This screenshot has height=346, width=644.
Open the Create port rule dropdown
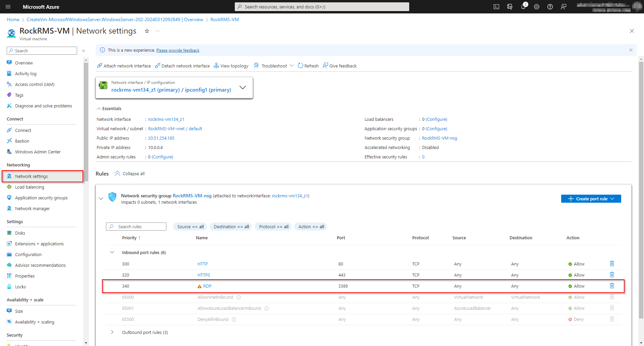point(591,198)
